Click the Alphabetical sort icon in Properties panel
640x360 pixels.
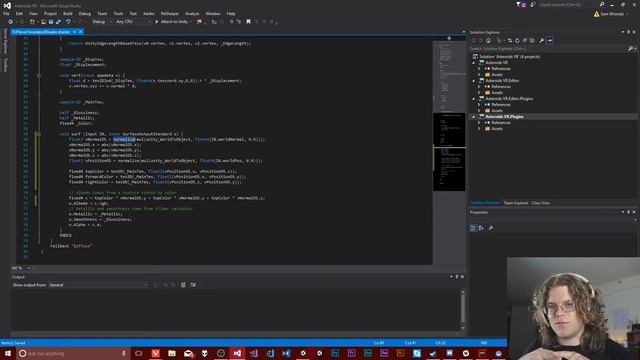click(x=481, y=228)
